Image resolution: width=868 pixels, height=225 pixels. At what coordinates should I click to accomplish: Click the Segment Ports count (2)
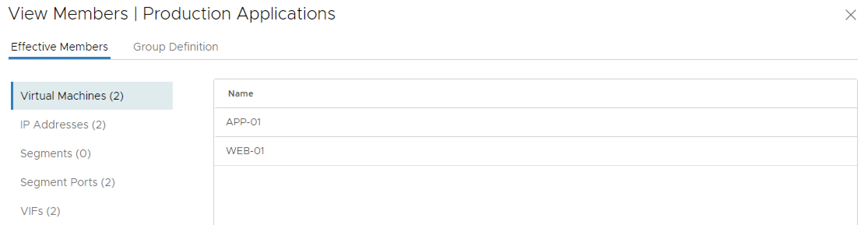pyautogui.click(x=108, y=182)
